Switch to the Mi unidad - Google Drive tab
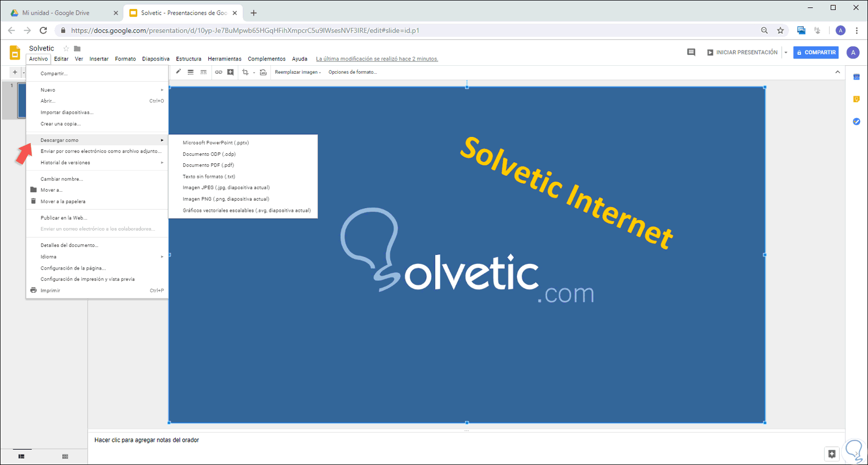Image resolution: width=868 pixels, height=465 pixels. (63, 13)
